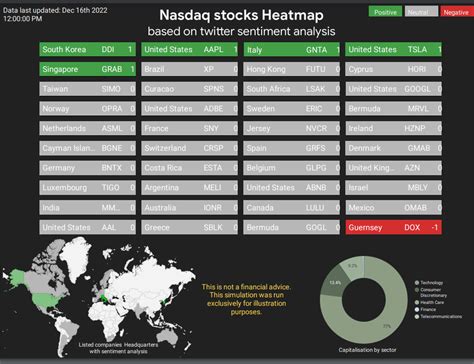This screenshot has height=364, width=474.
Task: Open the United States AAPL tile
Action: click(189, 49)
